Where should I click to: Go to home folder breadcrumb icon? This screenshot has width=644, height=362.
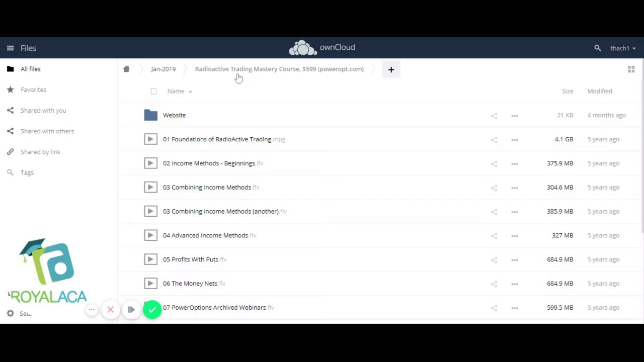[x=126, y=69]
